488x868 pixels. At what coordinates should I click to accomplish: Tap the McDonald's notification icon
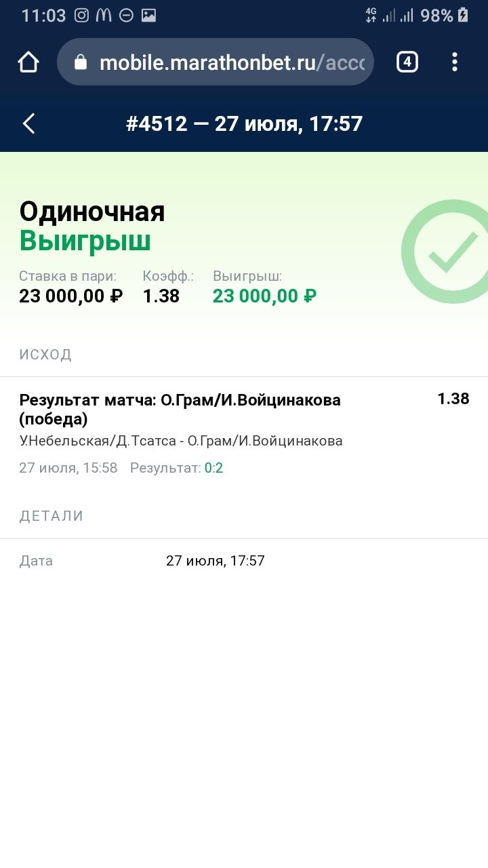[x=104, y=16]
